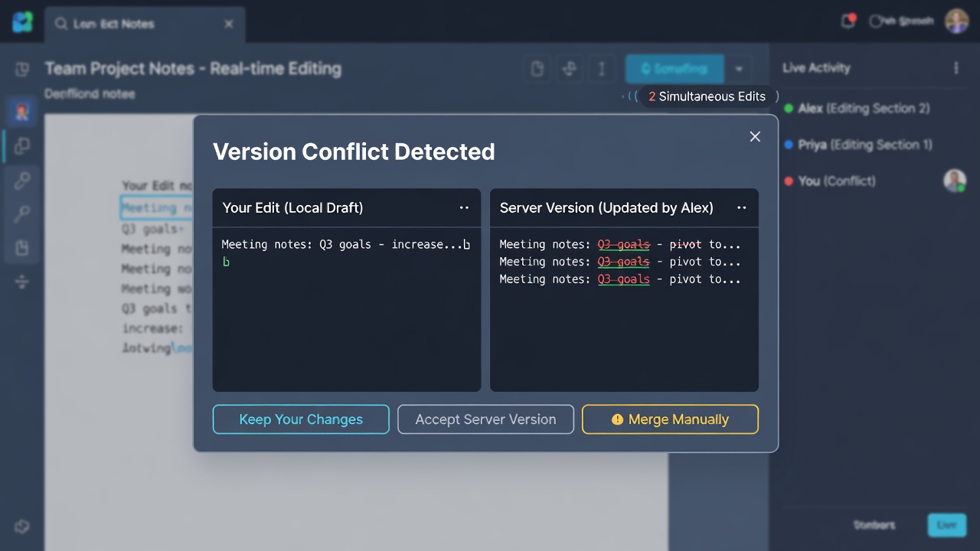Select Alex in Live Activity list
Viewport: 980px width, 551px height.
click(x=856, y=109)
